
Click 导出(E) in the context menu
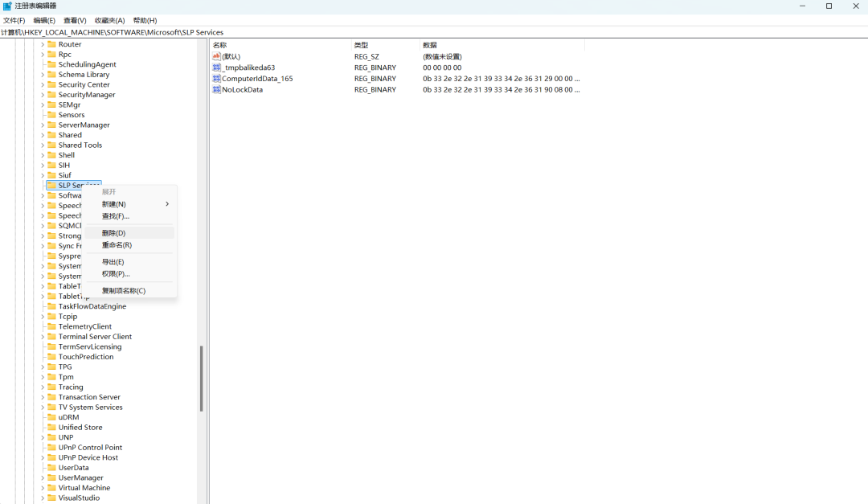[x=113, y=262]
